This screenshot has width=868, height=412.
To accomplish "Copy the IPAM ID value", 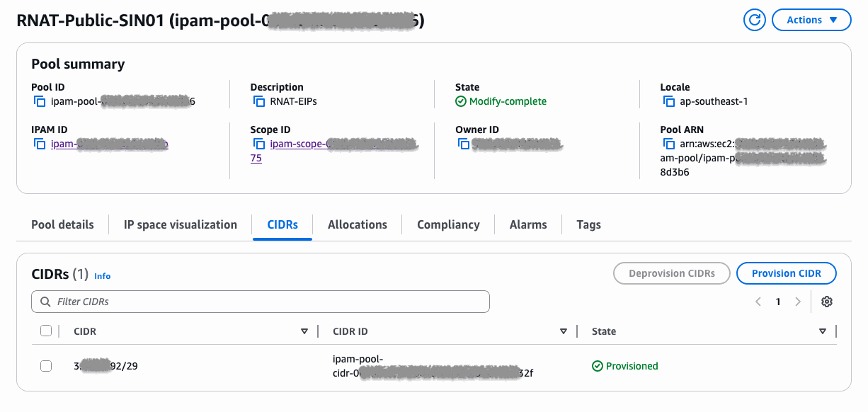I will click(40, 144).
